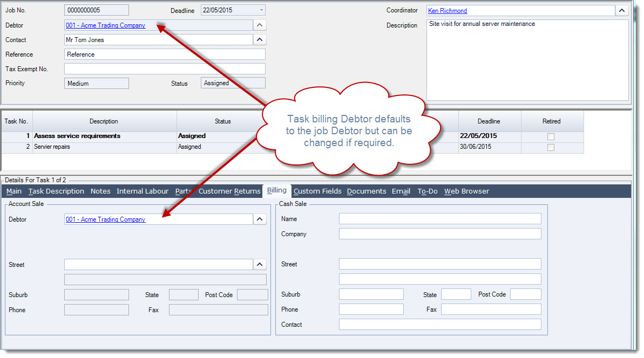
Task: Open the Priority Medium box
Action: tap(97, 83)
